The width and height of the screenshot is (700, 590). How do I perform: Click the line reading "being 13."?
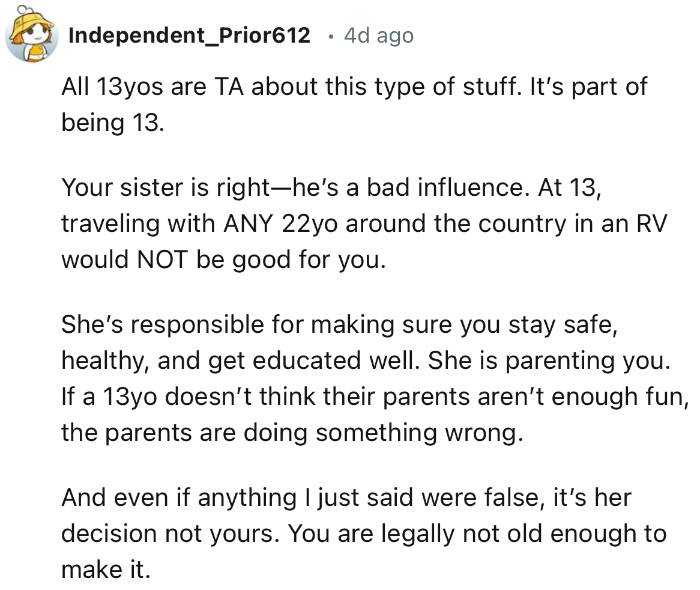pos(112,123)
